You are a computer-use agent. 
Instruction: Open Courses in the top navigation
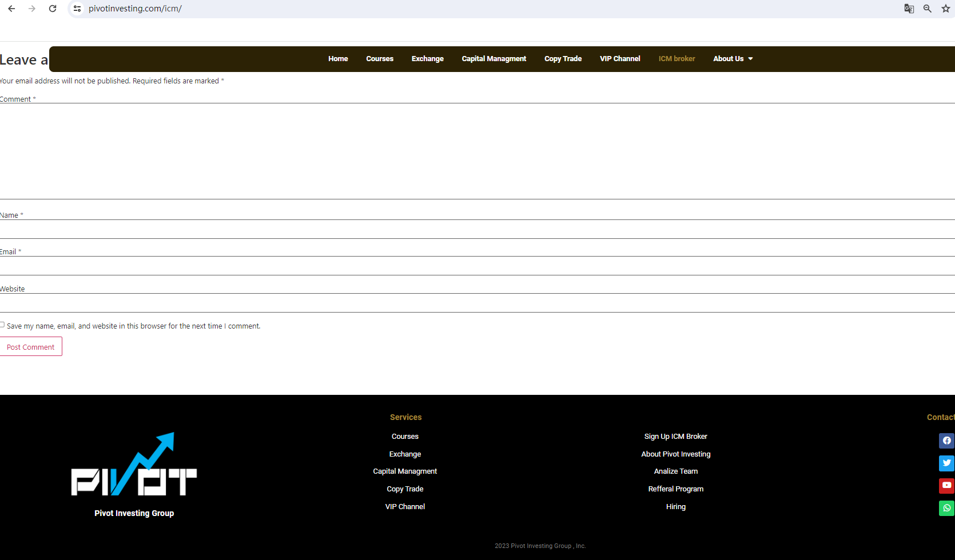[x=380, y=59]
